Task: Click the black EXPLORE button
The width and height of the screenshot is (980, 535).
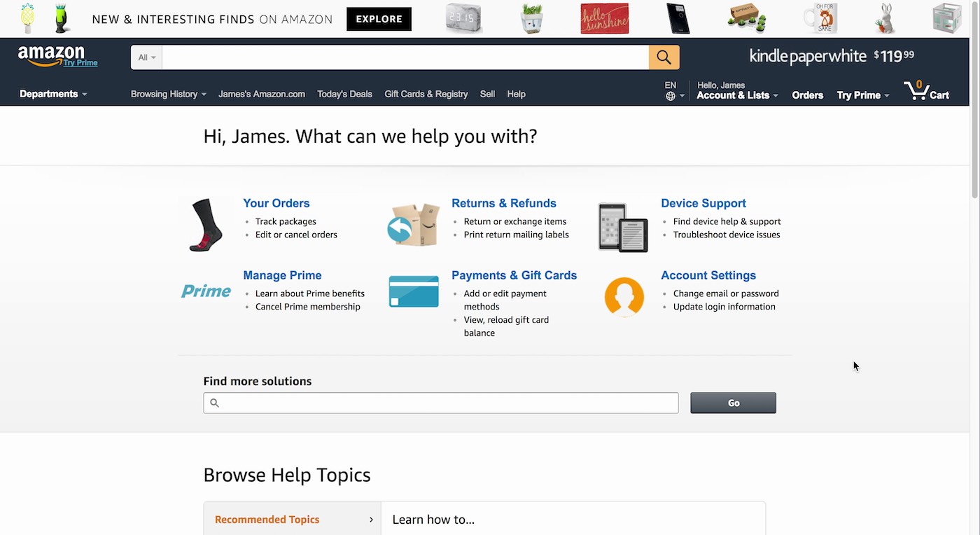Action: (x=379, y=19)
